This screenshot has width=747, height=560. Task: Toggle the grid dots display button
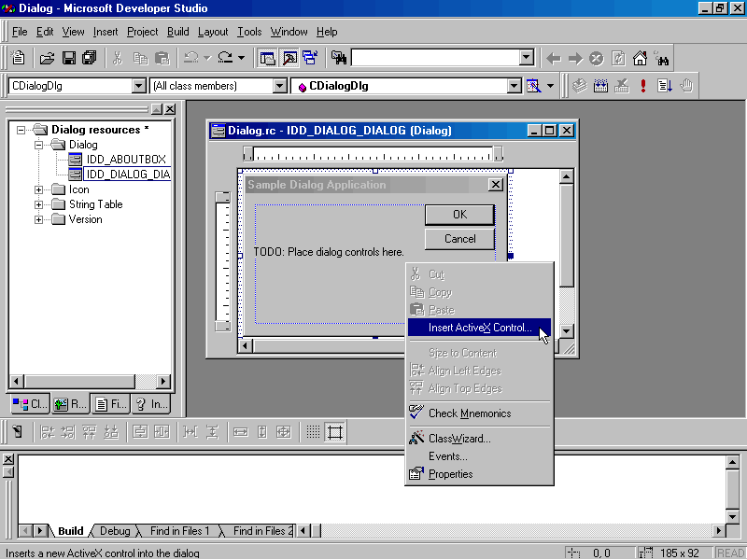313,432
